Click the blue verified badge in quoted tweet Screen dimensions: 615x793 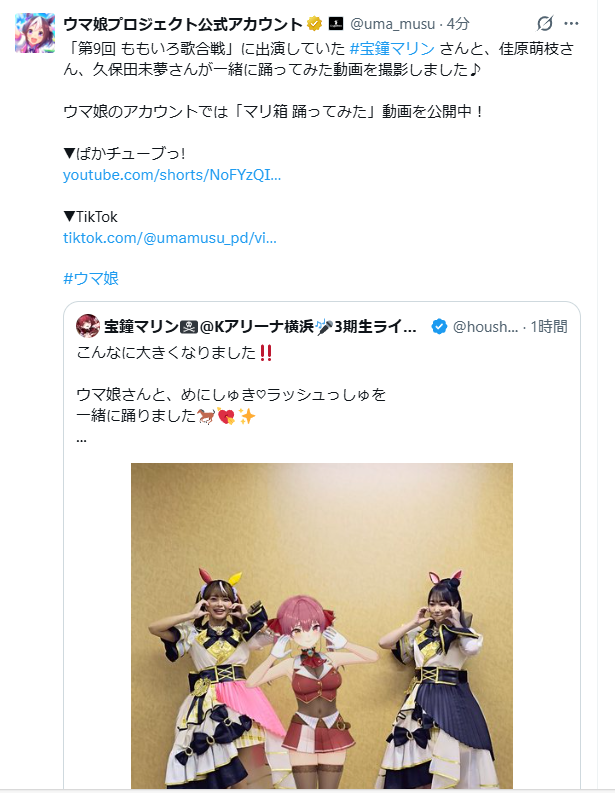439,326
